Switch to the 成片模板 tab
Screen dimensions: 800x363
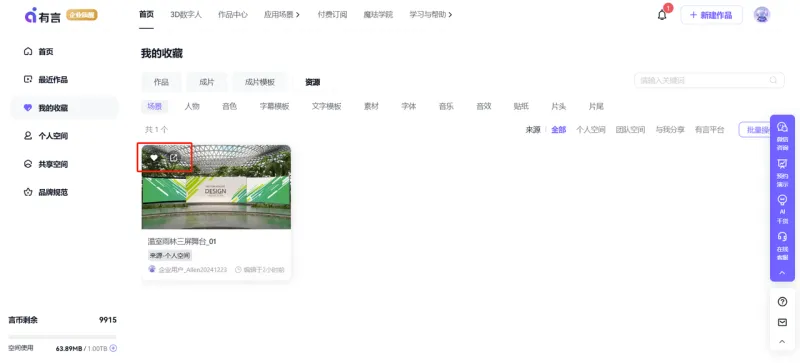(260, 82)
